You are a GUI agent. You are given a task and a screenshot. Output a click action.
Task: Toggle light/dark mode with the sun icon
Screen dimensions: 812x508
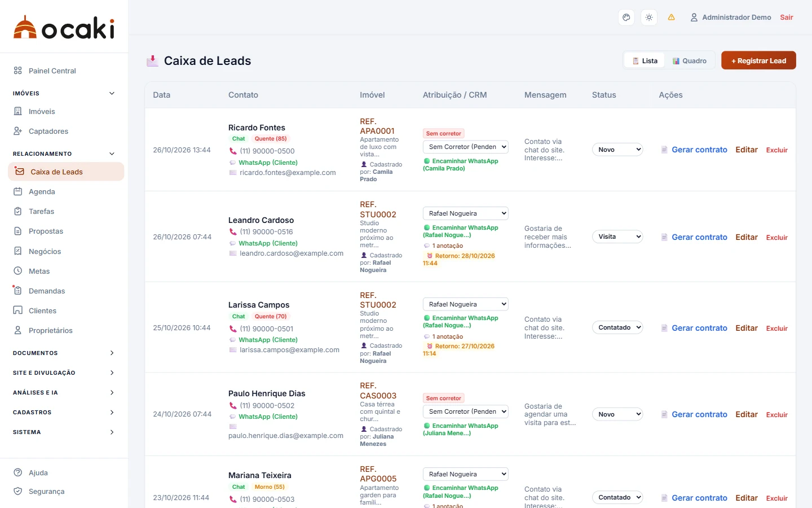tap(649, 17)
